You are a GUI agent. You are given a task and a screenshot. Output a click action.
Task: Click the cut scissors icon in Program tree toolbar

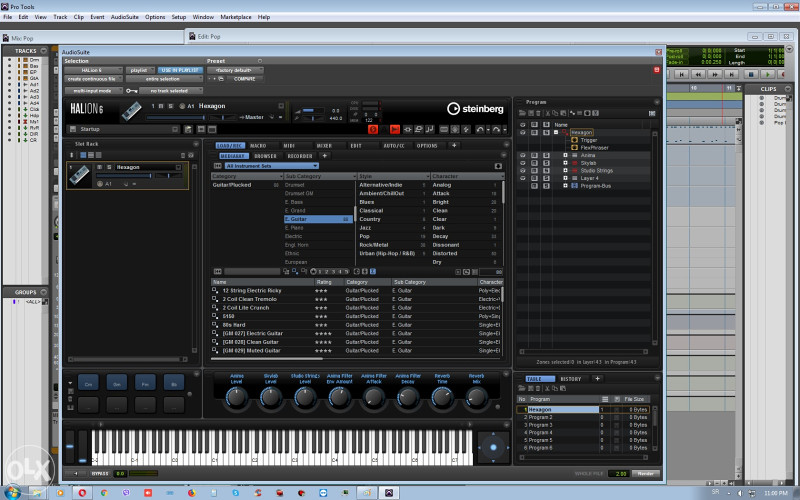coord(547,113)
